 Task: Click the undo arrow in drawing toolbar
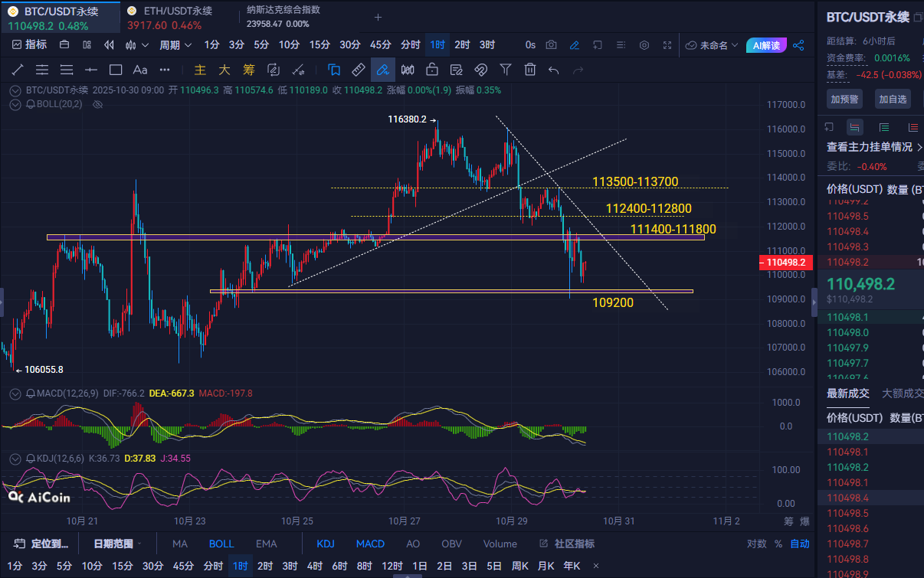click(554, 70)
